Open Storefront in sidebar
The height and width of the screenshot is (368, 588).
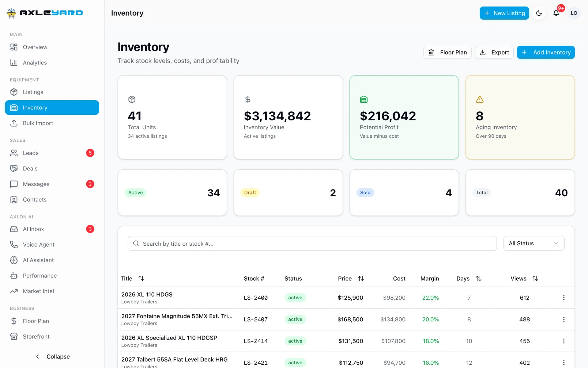point(52,337)
